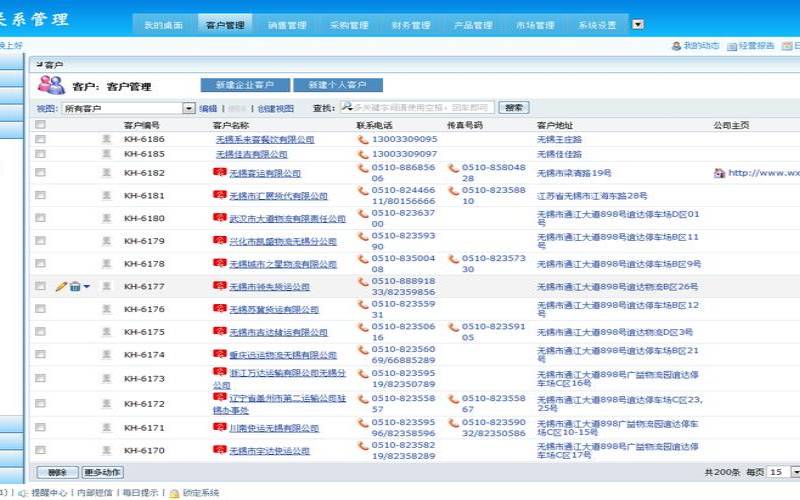Open the http://www homepage link in row KH-6182
Viewport: 800px width, 500px height.
point(764,173)
